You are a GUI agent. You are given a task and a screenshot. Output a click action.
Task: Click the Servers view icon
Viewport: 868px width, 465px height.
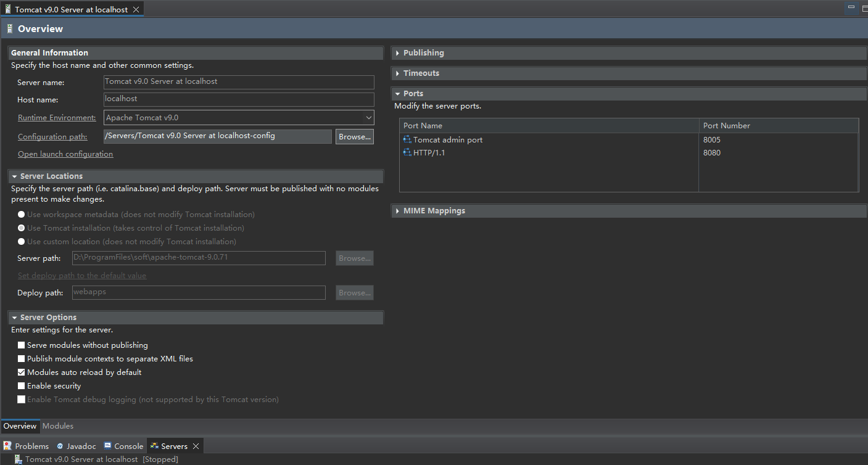(154, 446)
